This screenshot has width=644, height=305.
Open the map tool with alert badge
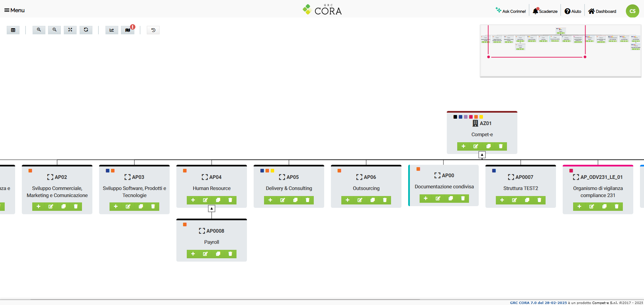point(128,30)
